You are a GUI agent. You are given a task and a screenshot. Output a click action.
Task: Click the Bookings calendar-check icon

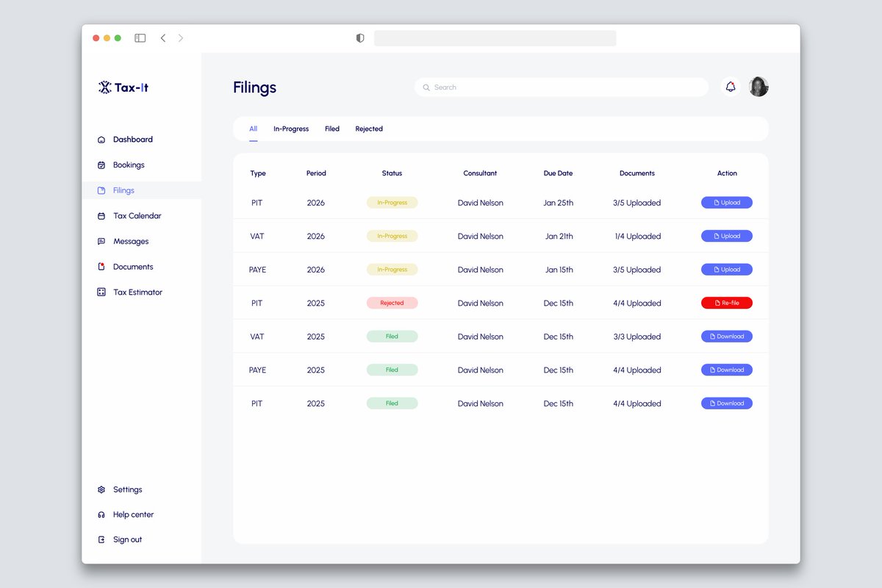coord(101,165)
